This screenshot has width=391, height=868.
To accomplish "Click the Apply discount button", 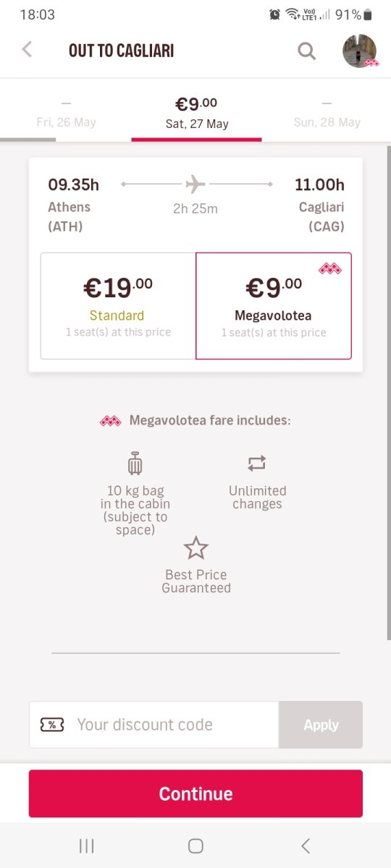I will click(x=321, y=725).
